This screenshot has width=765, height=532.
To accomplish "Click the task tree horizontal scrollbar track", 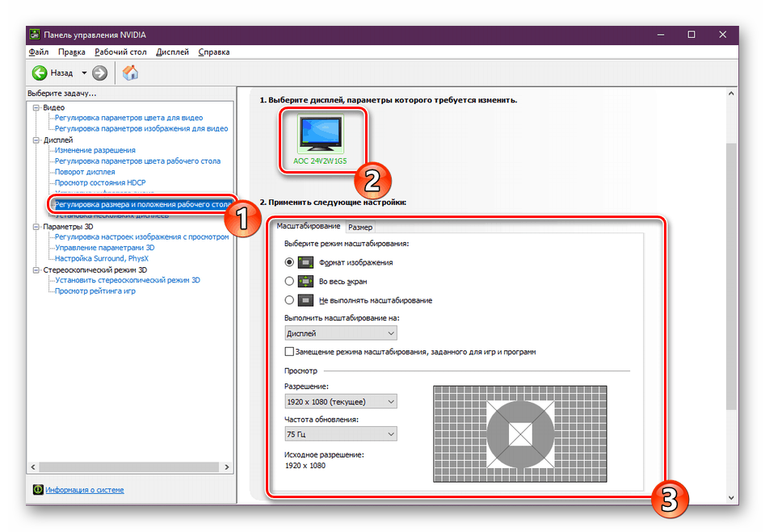I will point(130,467).
